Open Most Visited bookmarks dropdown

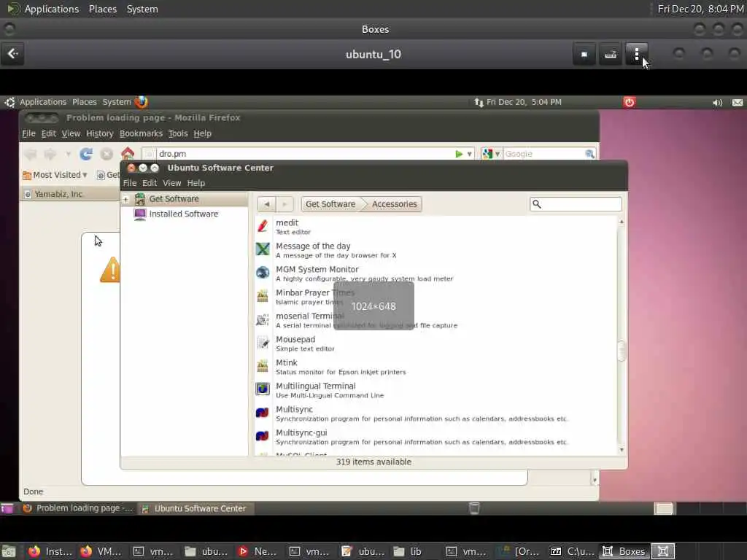coord(55,175)
